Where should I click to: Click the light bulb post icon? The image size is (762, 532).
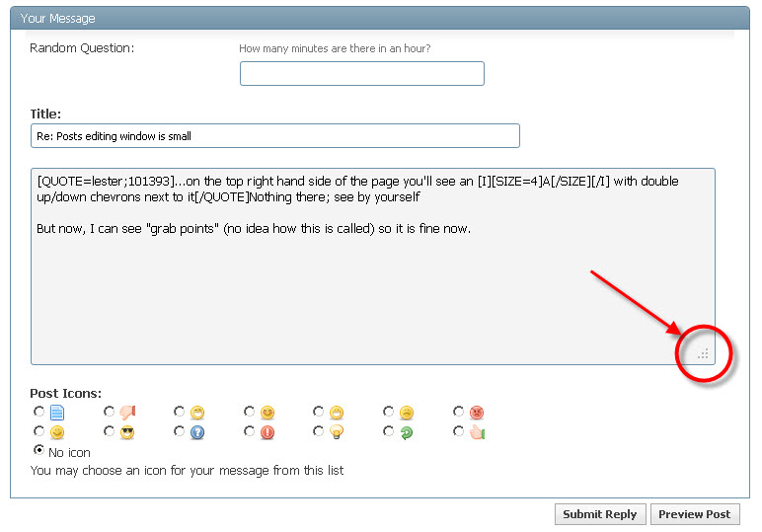coord(337,432)
